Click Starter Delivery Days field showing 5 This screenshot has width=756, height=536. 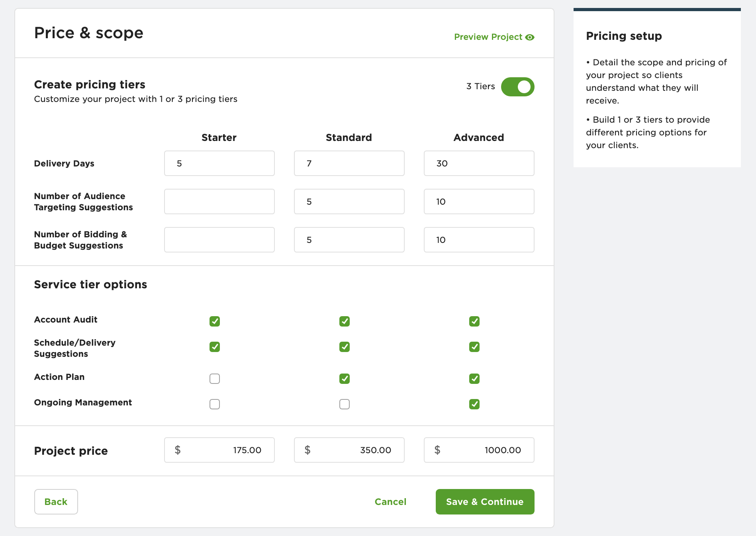coord(219,163)
